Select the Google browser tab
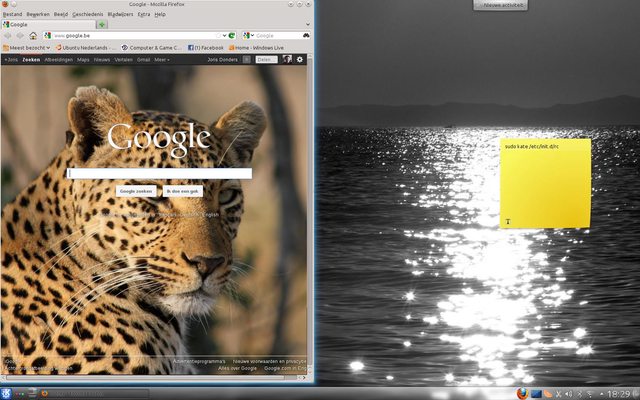 (x=48, y=24)
